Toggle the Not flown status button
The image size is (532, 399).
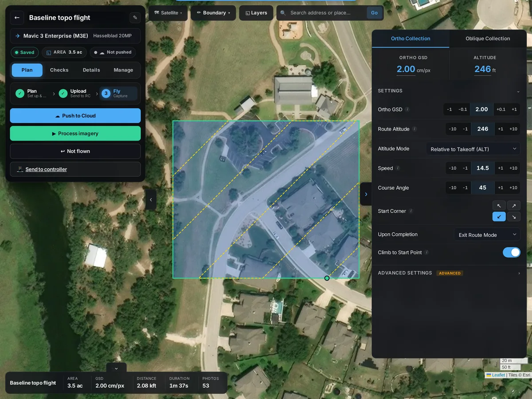75,151
